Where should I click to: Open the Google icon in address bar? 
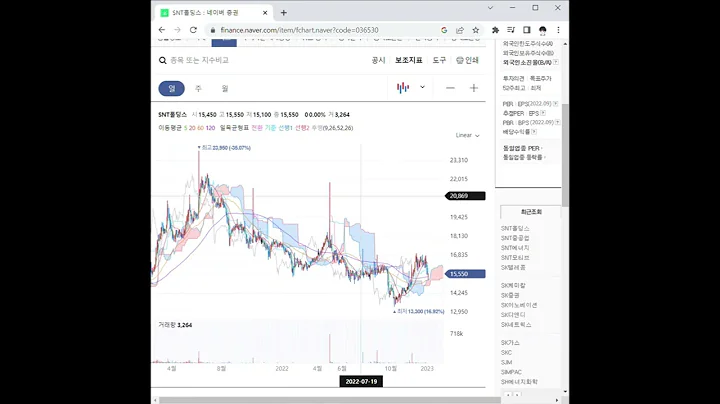click(x=444, y=30)
